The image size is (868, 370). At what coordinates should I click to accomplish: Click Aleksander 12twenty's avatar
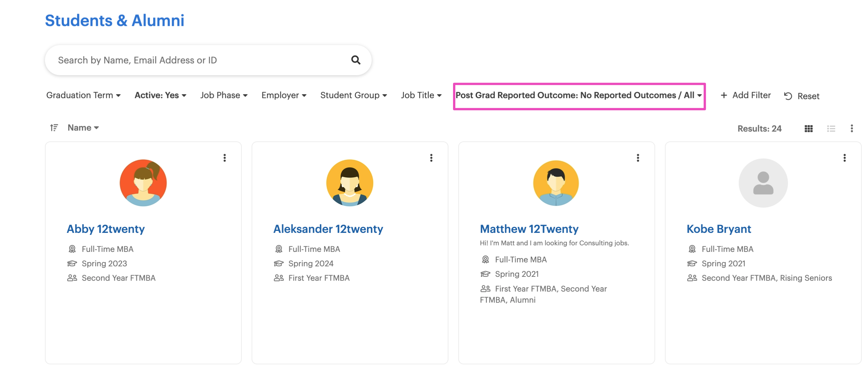349,183
